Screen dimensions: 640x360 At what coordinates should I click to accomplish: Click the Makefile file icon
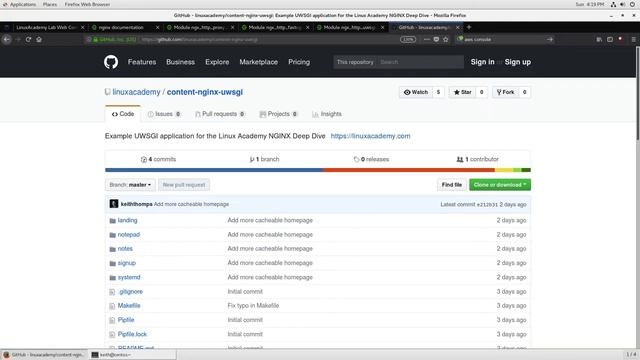[x=112, y=306]
